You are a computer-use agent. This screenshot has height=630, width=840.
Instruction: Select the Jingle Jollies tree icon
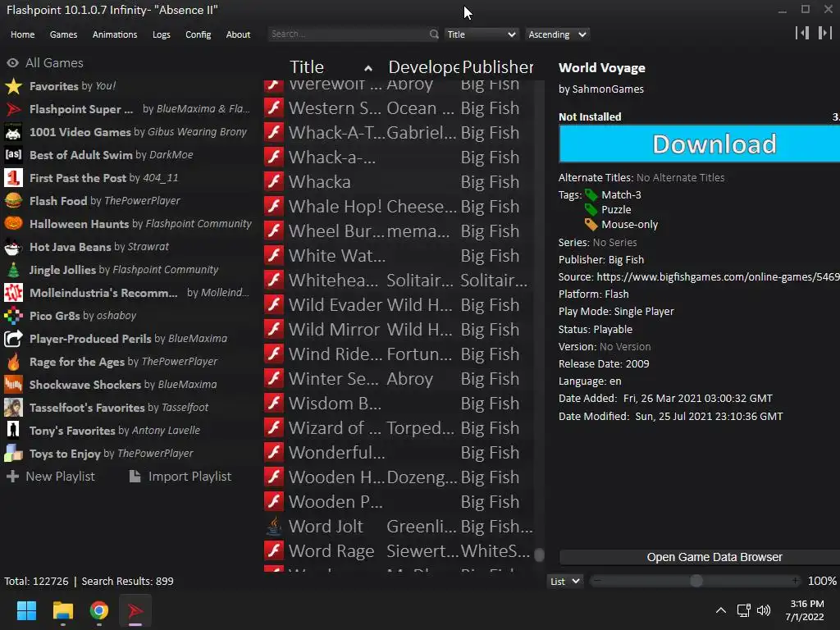coord(13,270)
